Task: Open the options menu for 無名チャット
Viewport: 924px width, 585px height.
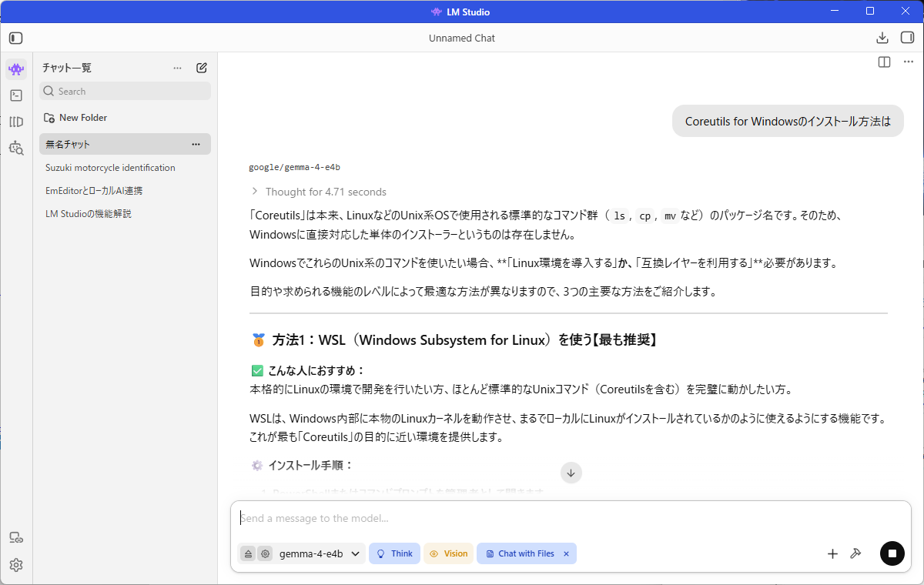Action: pyautogui.click(x=196, y=144)
